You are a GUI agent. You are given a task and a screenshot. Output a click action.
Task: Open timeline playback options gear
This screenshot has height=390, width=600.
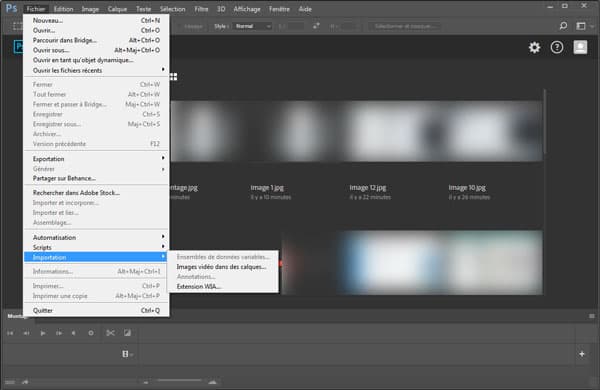[x=91, y=333]
